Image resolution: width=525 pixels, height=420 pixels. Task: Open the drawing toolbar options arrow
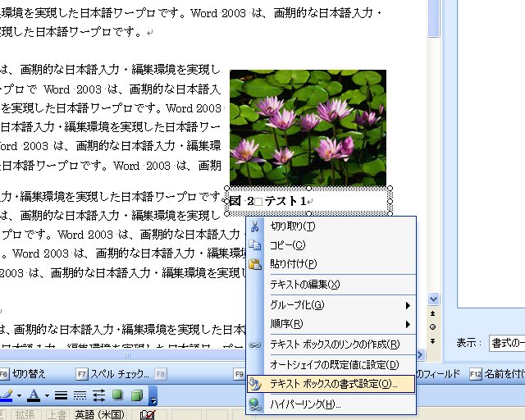[x=153, y=396]
